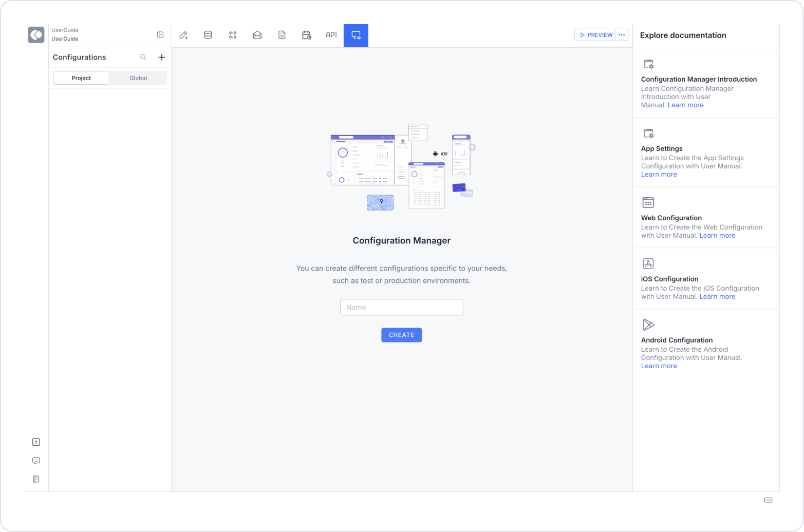The width and height of the screenshot is (804, 532).
Task: Open the API toolbar item
Action: click(x=331, y=35)
